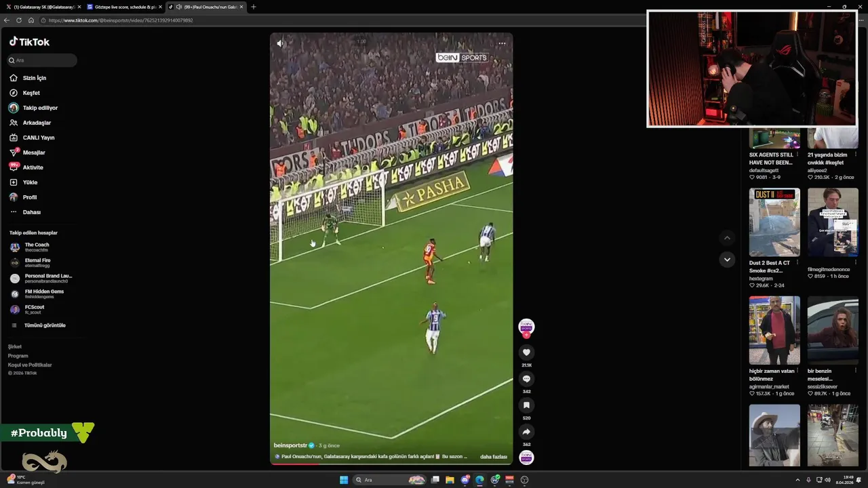Viewport: 868px width, 488px height.
Task: Click the browser home icon
Action: 31,20
